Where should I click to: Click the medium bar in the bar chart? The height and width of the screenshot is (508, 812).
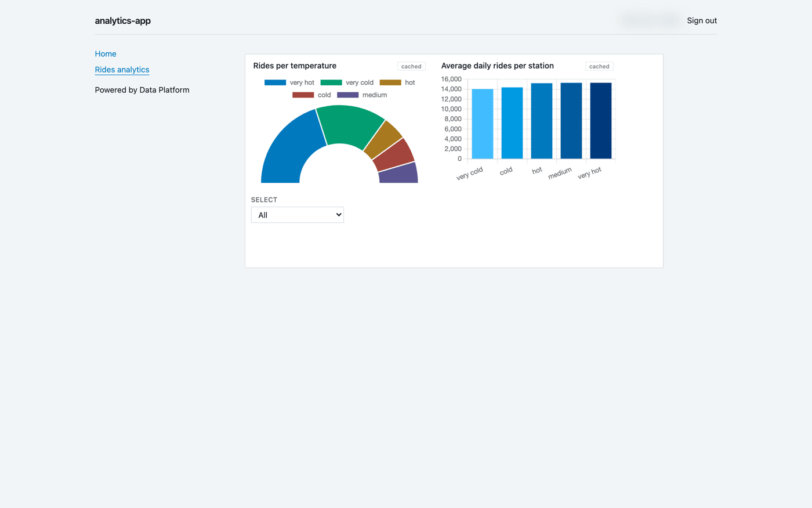click(x=571, y=121)
